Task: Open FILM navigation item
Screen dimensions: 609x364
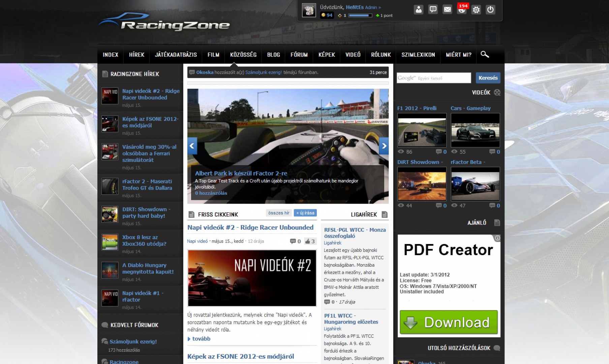Action: pyautogui.click(x=213, y=55)
